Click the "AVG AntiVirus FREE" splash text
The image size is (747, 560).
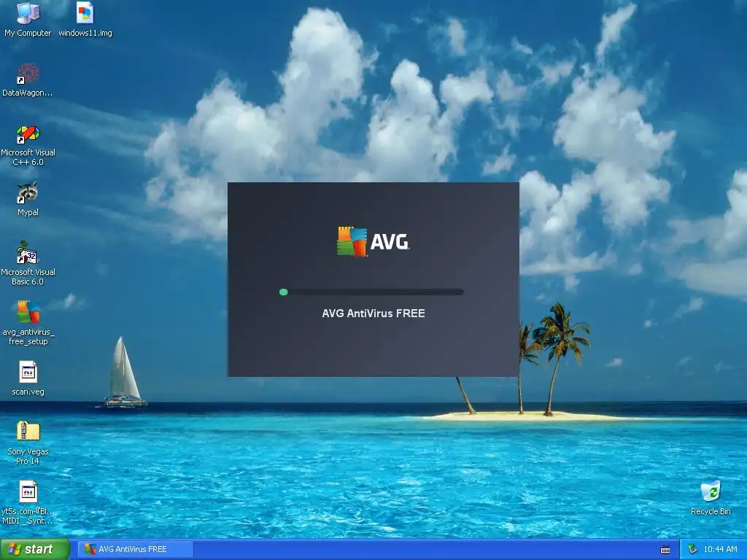coord(373,314)
